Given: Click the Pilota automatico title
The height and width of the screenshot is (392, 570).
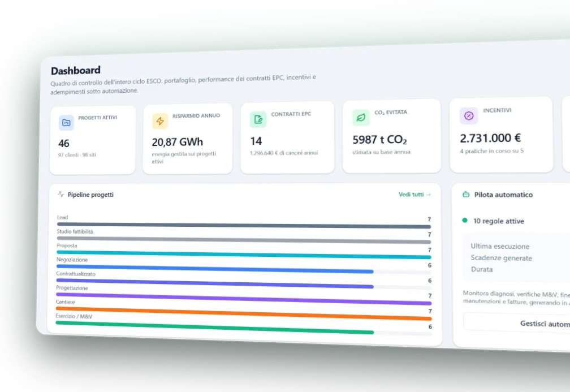Looking at the screenshot, I should click(x=503, y=195).
